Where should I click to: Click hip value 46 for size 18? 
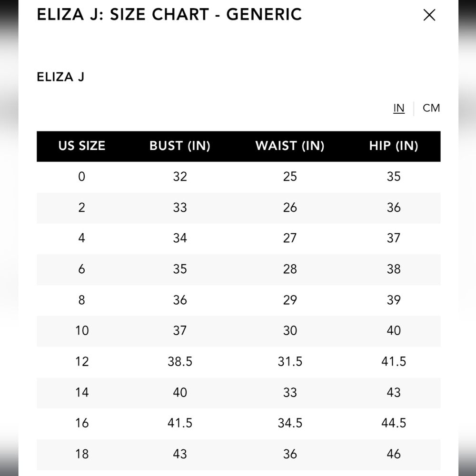pos(394,454)
